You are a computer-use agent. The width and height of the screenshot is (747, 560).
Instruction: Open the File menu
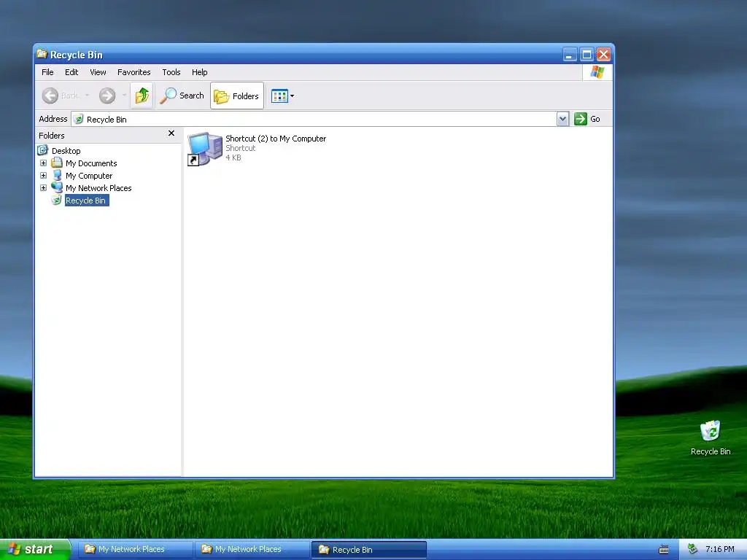47,72
